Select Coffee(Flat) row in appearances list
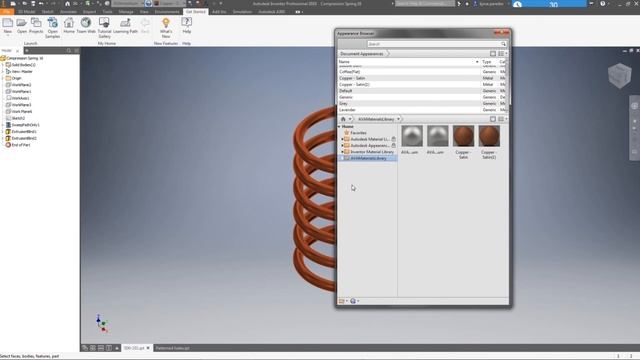The width and height of the screenshot is (640, 360). [x=421, y=72]
